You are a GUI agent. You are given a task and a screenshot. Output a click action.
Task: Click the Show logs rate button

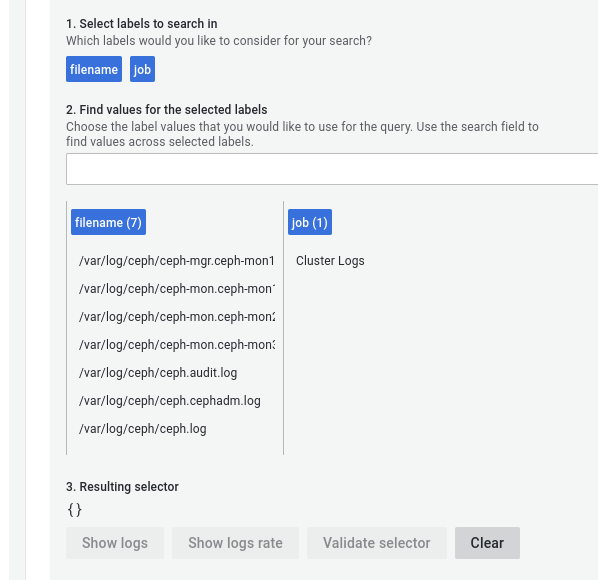coord(235,543)
